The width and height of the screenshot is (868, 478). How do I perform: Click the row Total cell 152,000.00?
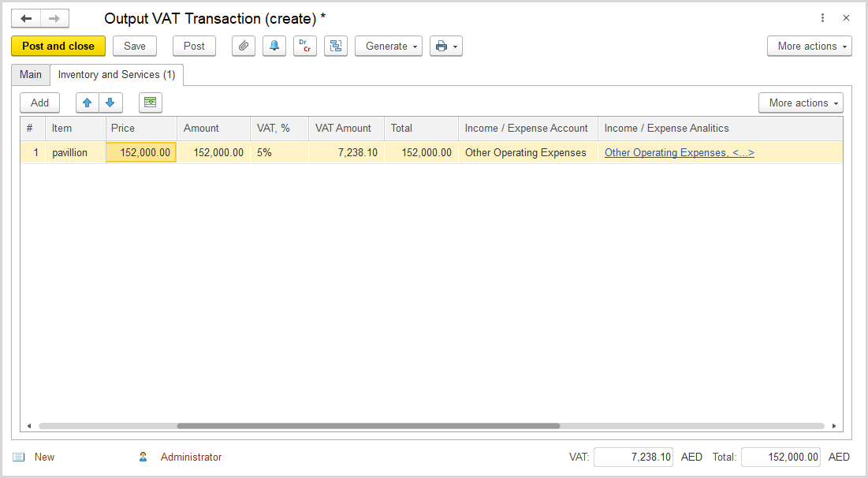[421, 152]
